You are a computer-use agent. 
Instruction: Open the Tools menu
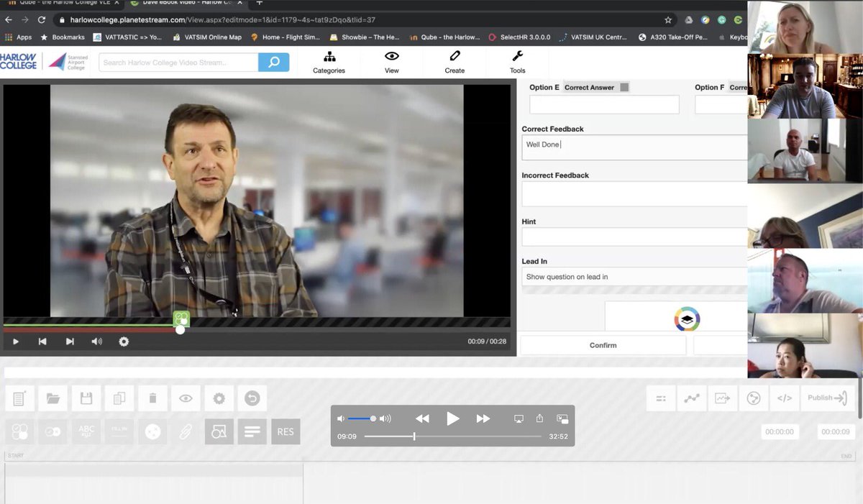click(x=518, y=63)
